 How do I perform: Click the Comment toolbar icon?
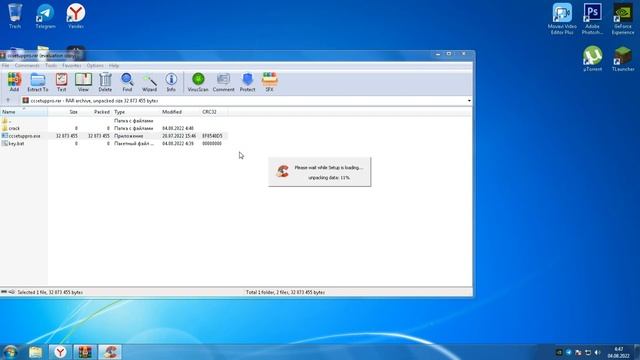(223, 82)
